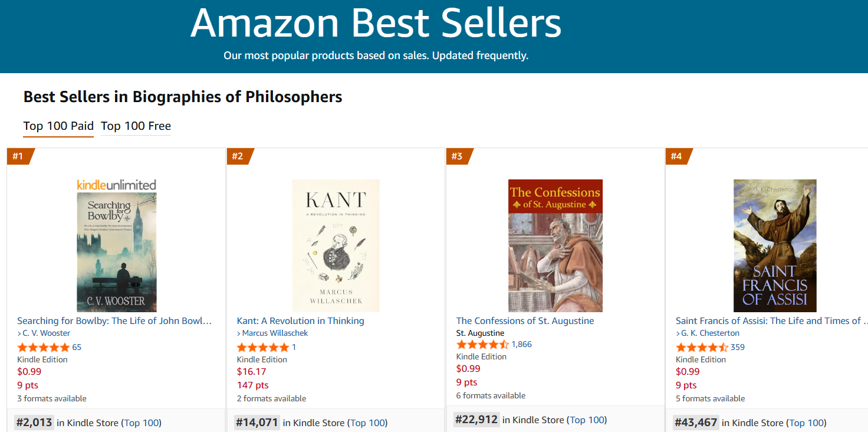Switch to the Top 100 Free tab

click(136, 126)
